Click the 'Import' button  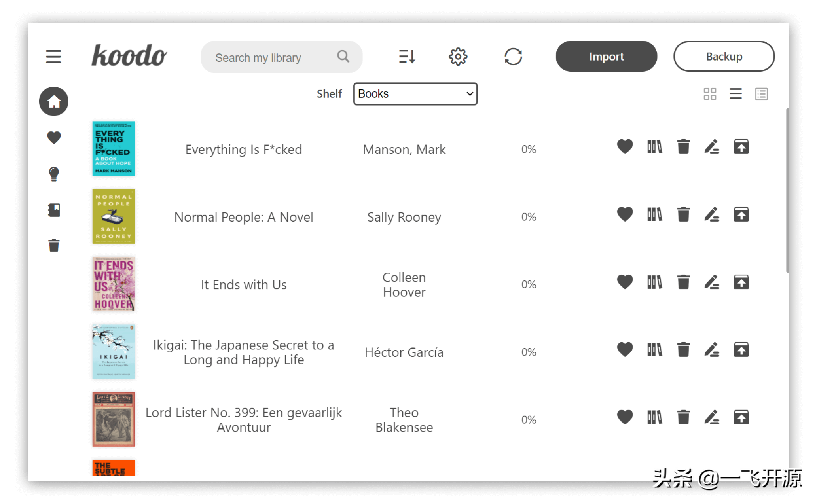607,57
